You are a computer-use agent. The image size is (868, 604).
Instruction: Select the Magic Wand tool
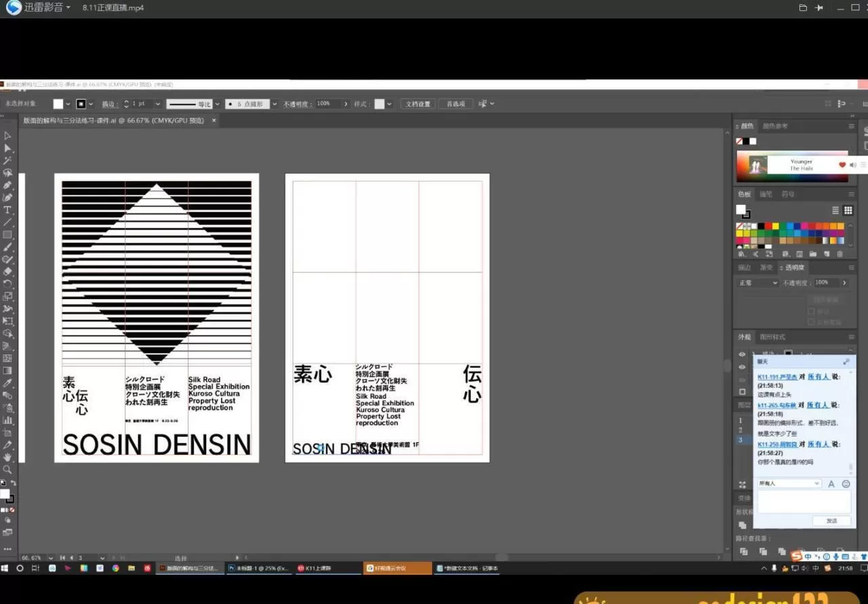pyautogui.click(x=7, y=161)
